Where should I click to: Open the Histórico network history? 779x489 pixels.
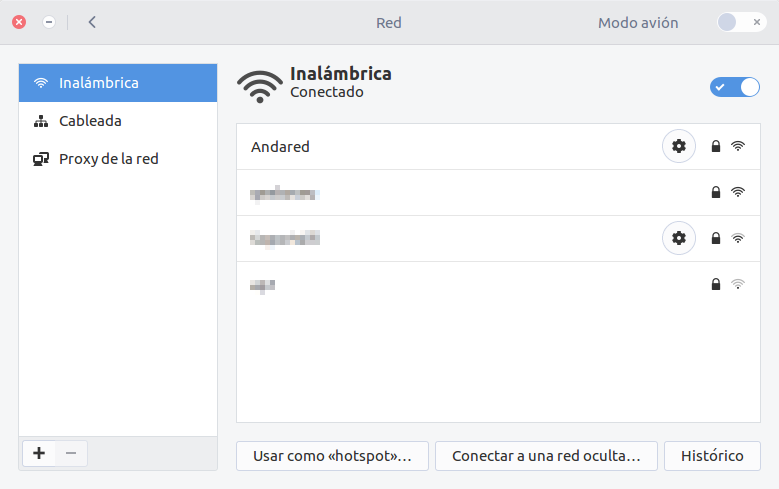click(x=712, y=456)
